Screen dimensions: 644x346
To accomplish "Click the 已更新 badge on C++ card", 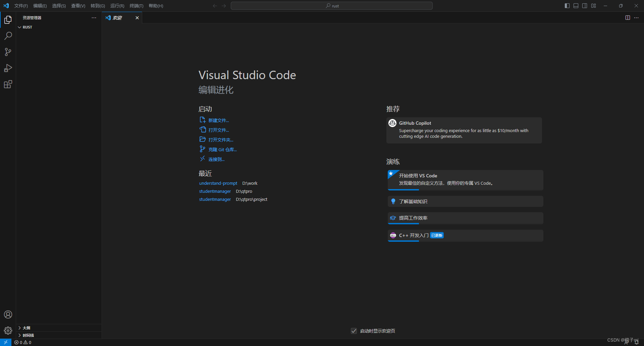I will (437, 235).
